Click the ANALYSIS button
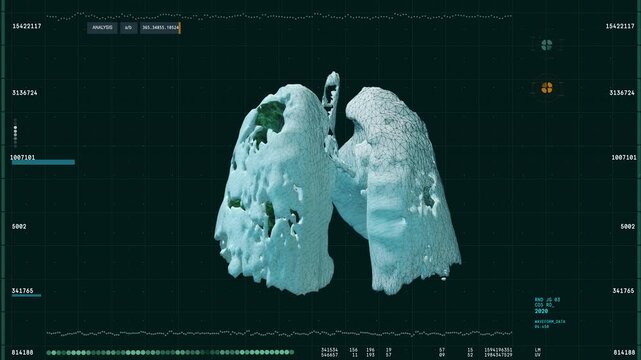 pyautogui.click(x=102, y=28)
